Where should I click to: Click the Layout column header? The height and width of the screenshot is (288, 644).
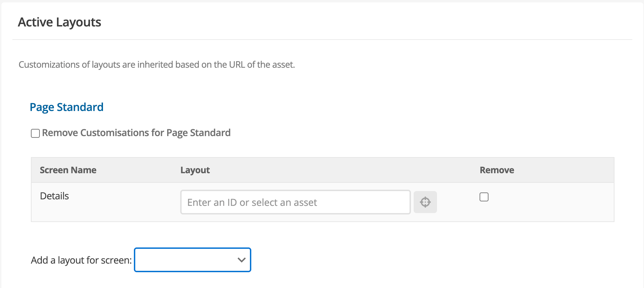(x=195, y=170)
